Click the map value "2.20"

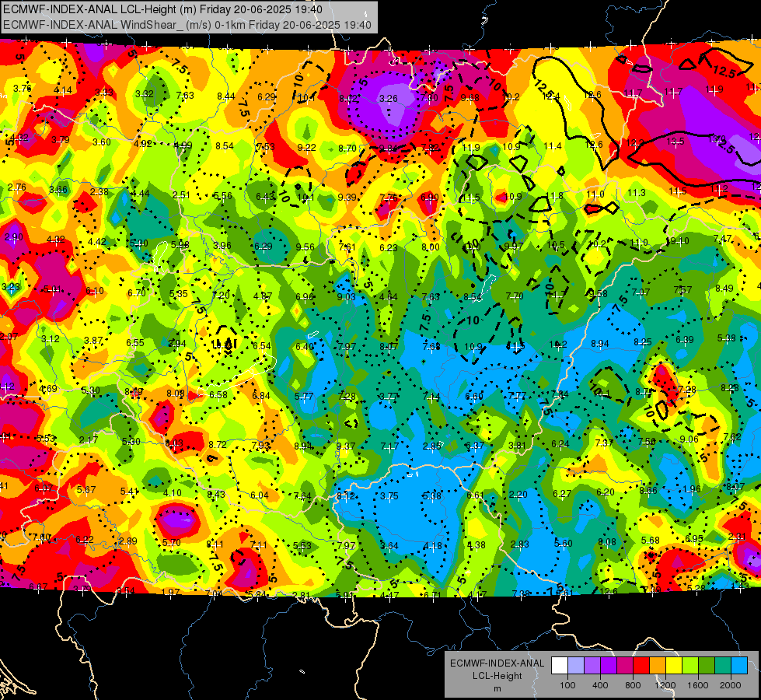coord(518,494)
